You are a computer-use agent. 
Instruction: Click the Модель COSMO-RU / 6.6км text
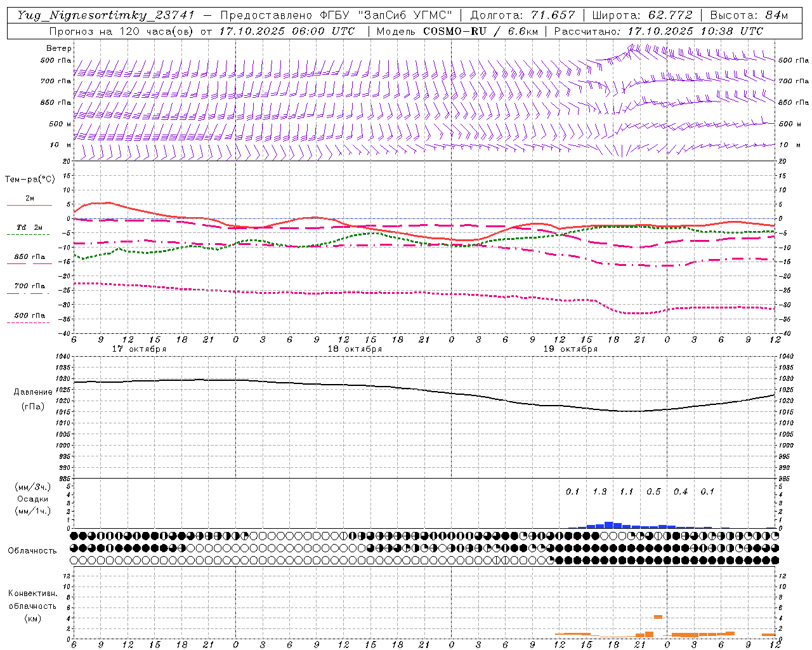click(x=457, y=31)
